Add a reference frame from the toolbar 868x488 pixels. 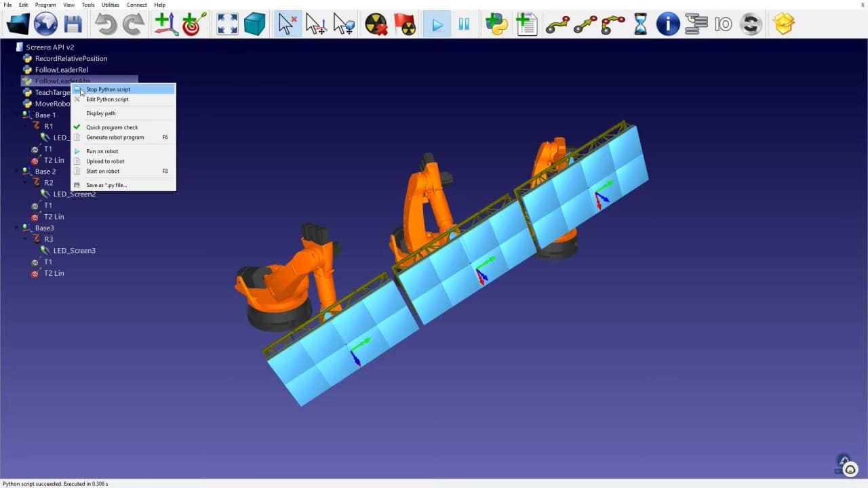pyautogui.click(x=165, y=24)
